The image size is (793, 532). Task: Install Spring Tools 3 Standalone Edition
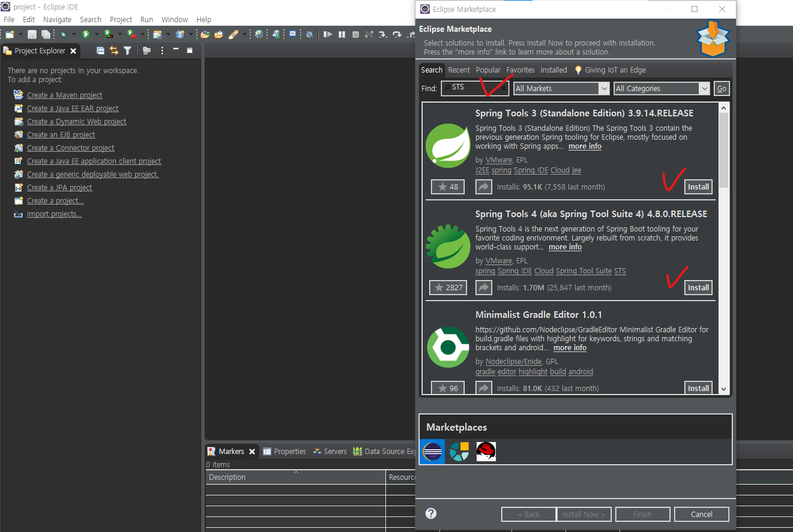click(698, 187)
